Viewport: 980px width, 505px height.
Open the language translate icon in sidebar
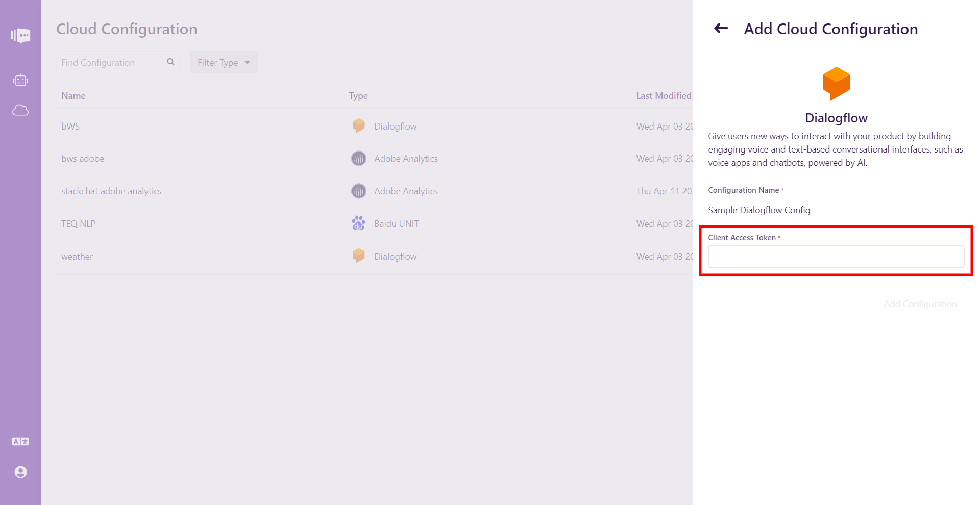point(20,442)
